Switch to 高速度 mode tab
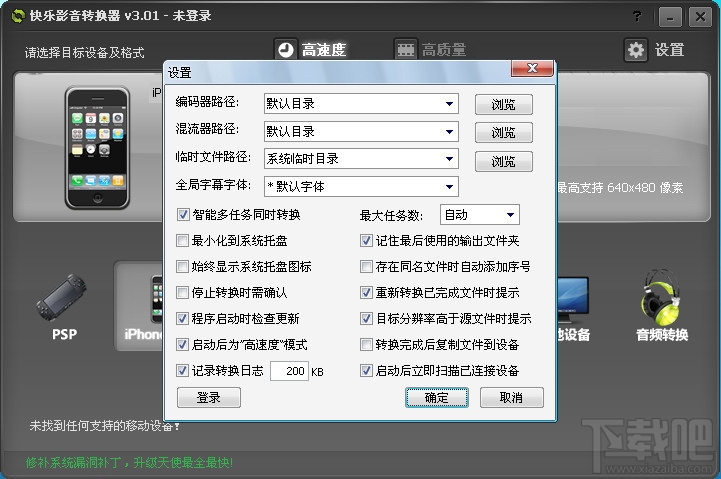Image resolution: width=721 pixels, height=479 pixels. tap(311, 49)
